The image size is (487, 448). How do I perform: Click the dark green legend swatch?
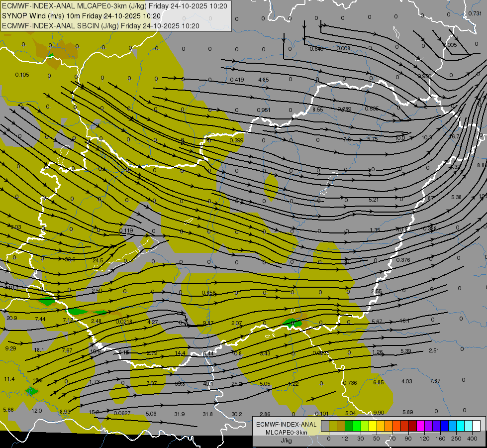pos(349,426)
